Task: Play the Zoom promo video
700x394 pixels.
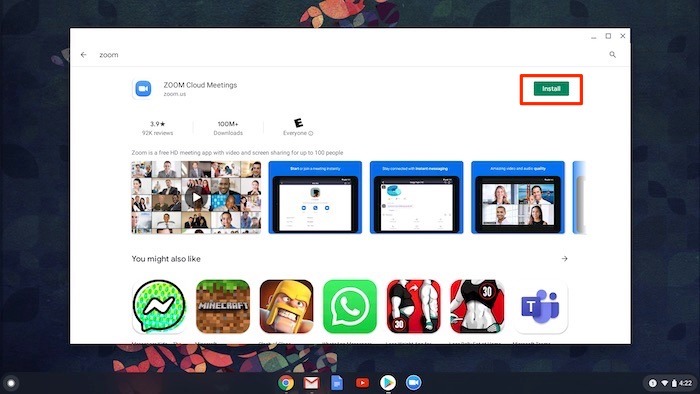Action: [x=196, y=197]
